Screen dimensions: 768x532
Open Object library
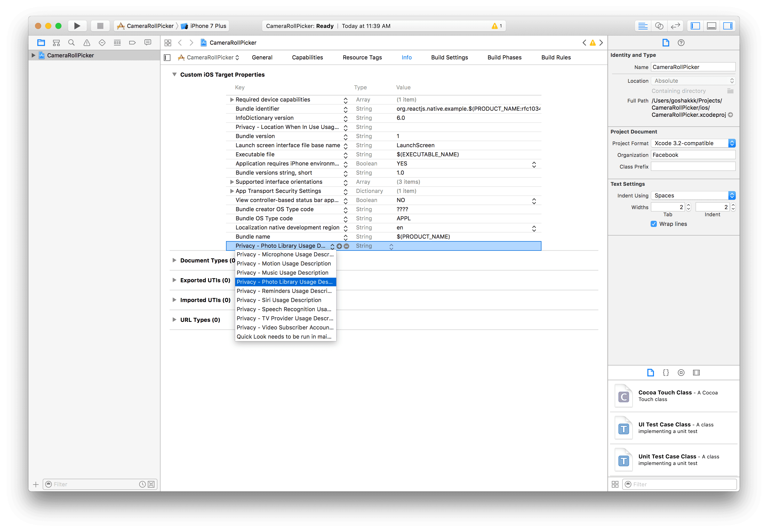681,373
